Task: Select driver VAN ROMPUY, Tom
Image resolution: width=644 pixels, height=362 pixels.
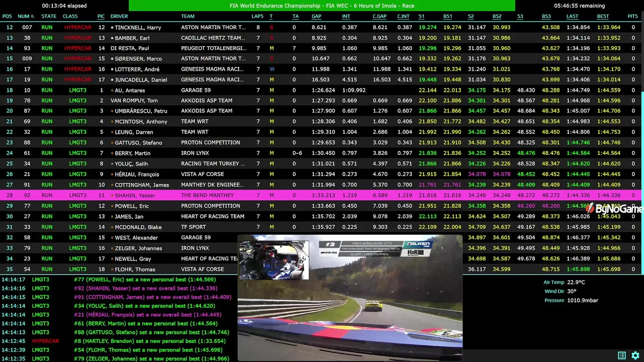Action: point(134,101)
